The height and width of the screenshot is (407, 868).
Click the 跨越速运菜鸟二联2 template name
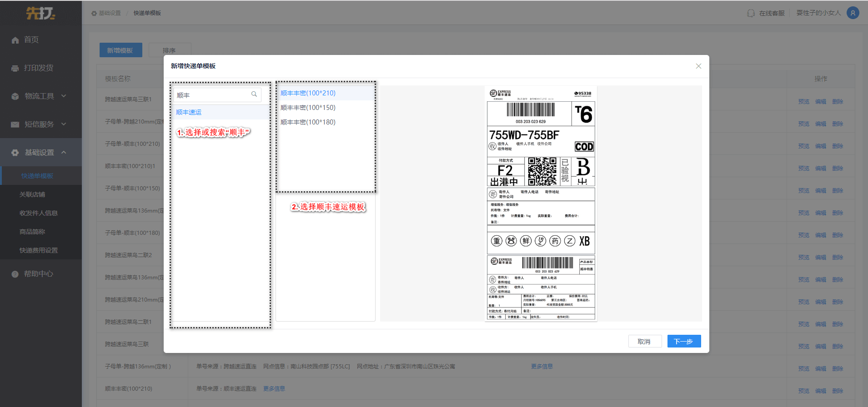[128, 255]
